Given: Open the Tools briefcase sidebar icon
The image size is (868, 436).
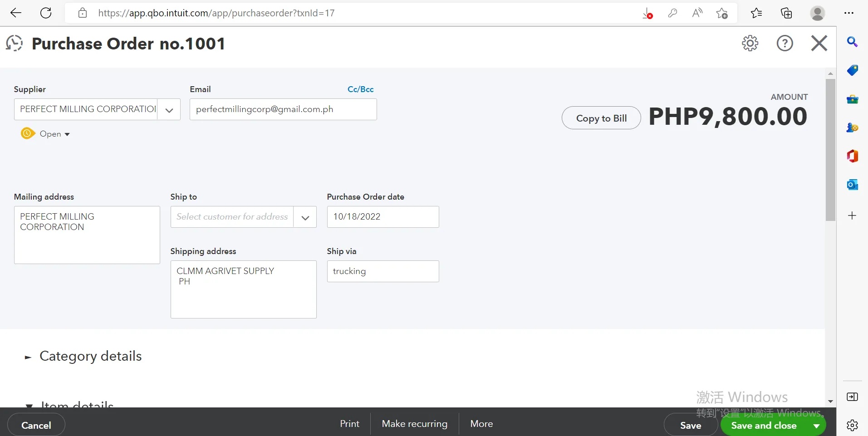Looking at the screenshot, I should (x=853, y=99).
